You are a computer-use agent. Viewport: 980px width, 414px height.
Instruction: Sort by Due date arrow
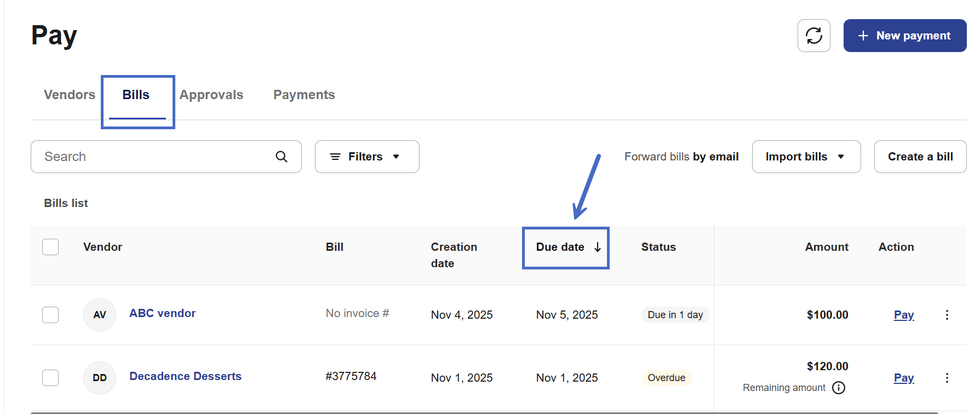tap(598, 248)
